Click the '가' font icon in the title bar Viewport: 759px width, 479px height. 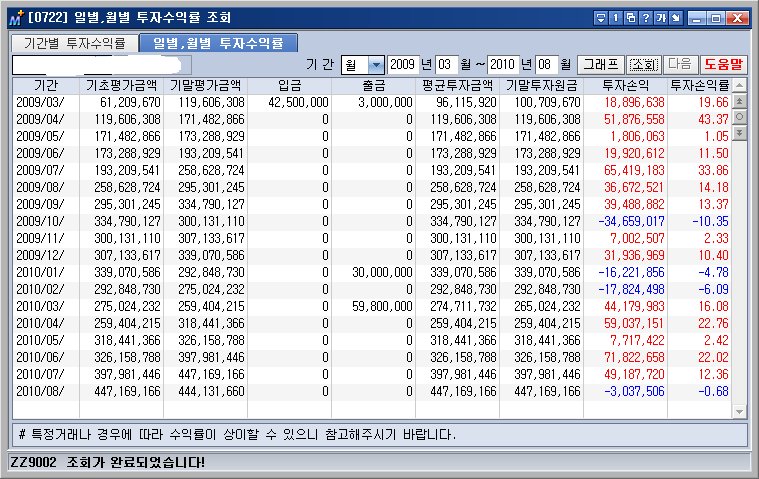click(661, 18)
